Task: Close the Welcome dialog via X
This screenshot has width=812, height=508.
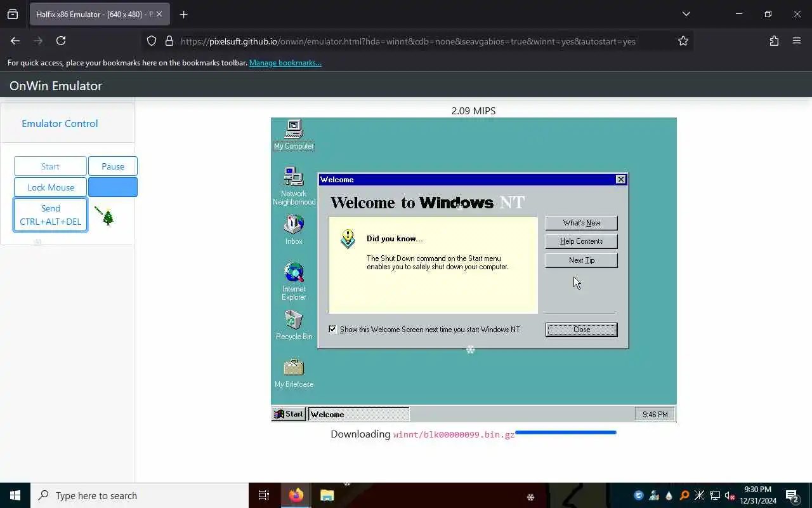Action: (x=621, y=180)
